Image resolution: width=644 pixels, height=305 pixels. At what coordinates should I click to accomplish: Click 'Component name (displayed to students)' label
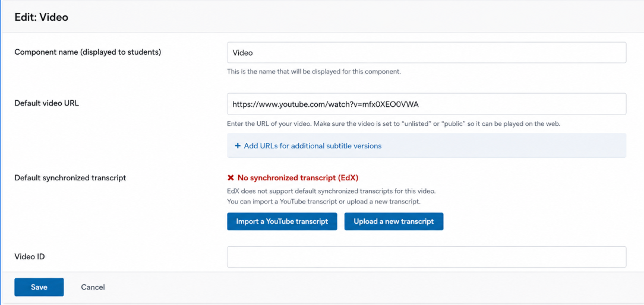[87, 53]
